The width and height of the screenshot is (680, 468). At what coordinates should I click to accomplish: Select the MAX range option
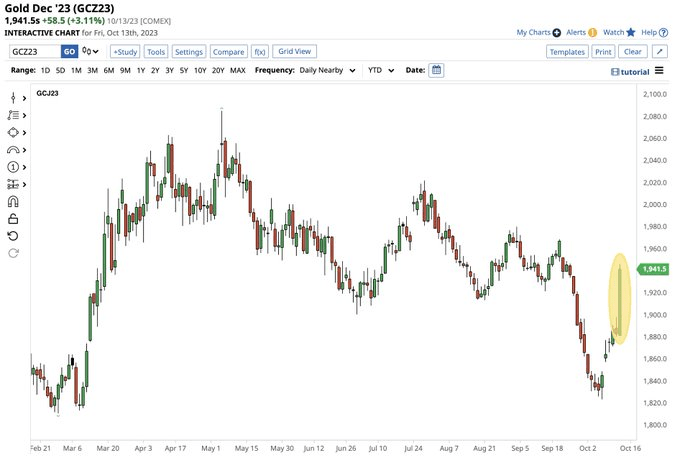coord(237,70)
